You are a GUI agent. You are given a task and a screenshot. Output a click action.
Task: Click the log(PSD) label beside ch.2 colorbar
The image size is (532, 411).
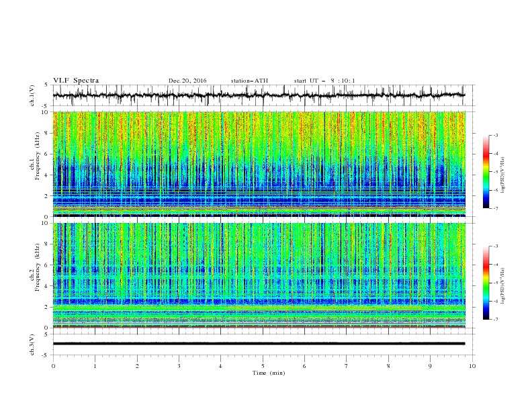coord(502,285)
